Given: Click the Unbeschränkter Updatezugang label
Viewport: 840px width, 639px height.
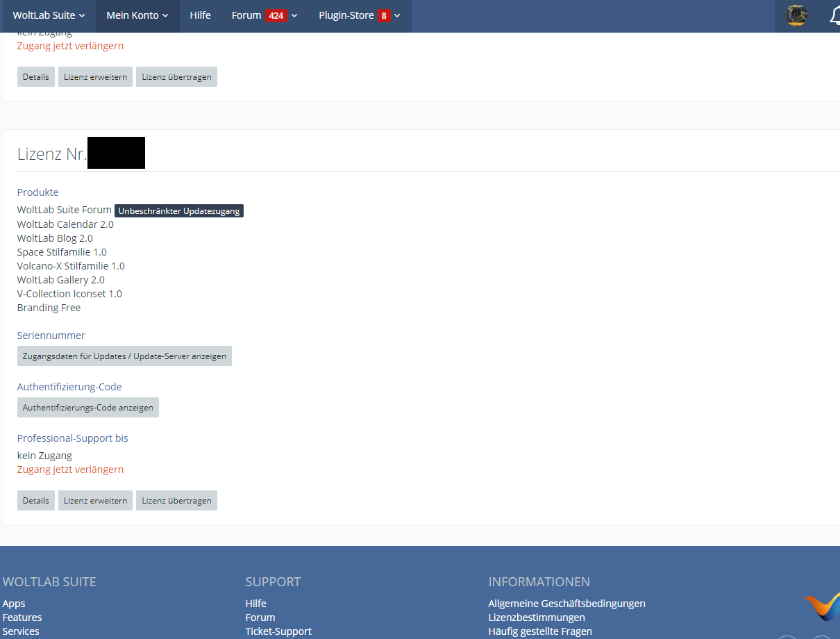Looking at the screenshot, I should [x=179, y=211].
